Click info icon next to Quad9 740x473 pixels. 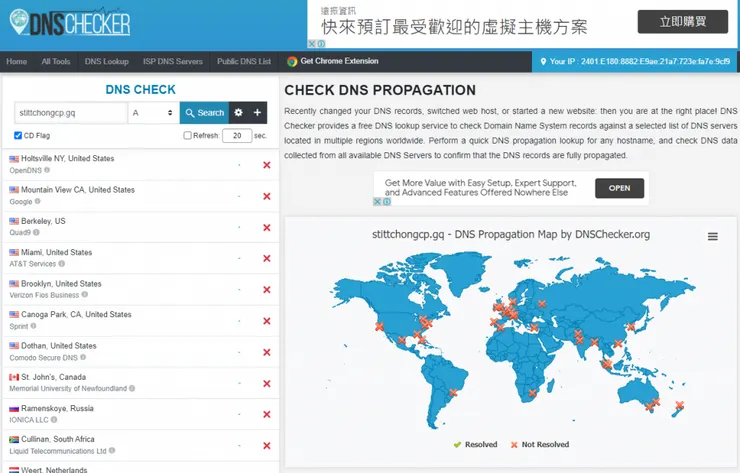(36, 232)
